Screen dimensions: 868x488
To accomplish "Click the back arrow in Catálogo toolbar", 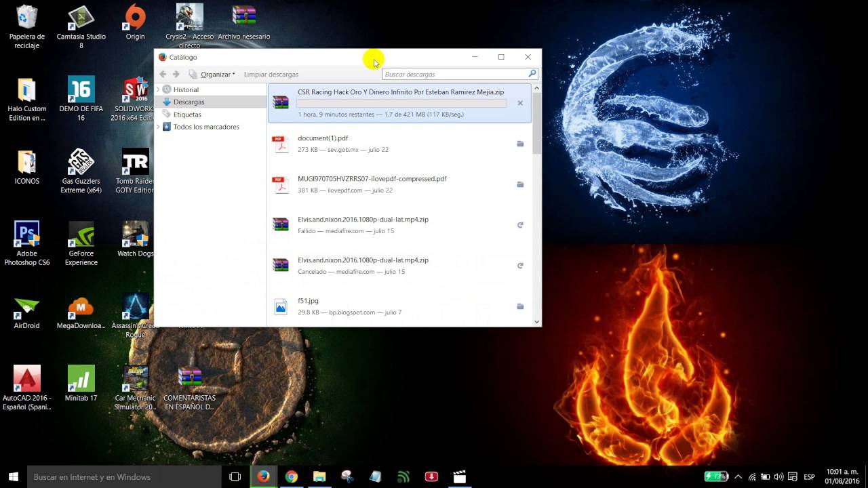I will pos(163,74).
